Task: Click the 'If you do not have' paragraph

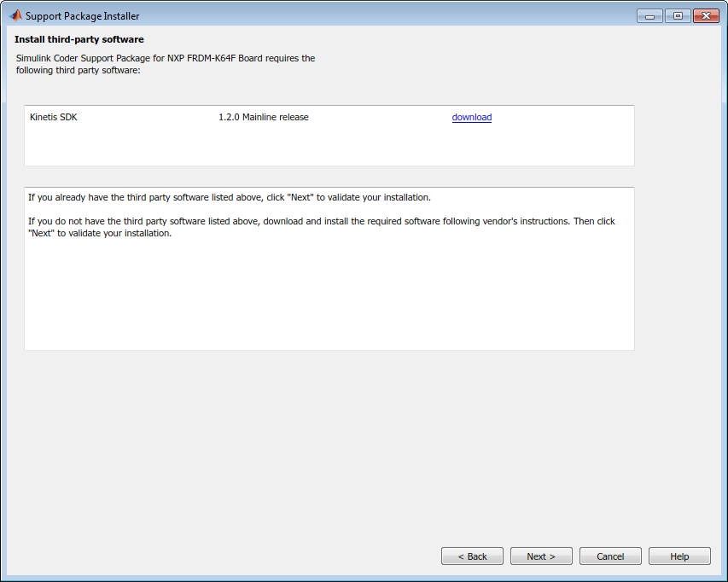Action: click(321, 222)
